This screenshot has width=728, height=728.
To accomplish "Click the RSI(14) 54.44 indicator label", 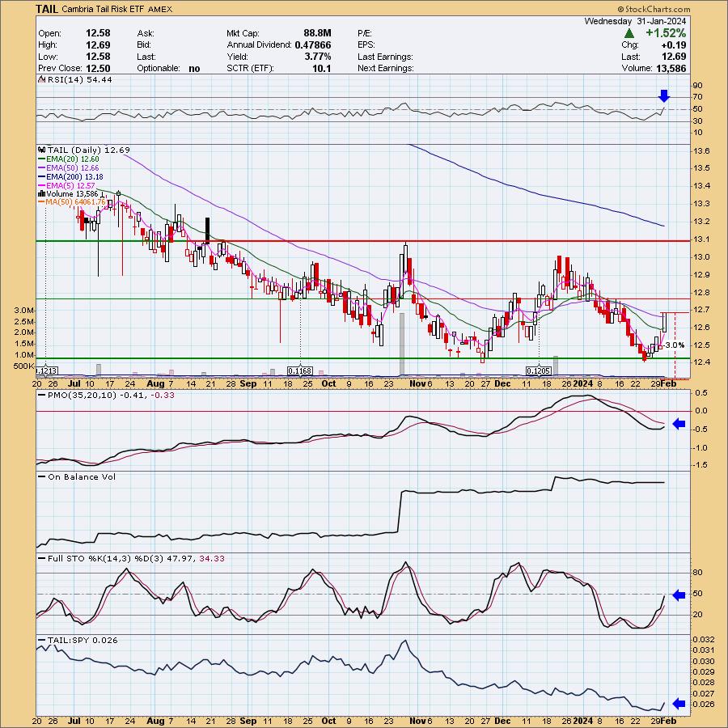I will tap(79, 80).
